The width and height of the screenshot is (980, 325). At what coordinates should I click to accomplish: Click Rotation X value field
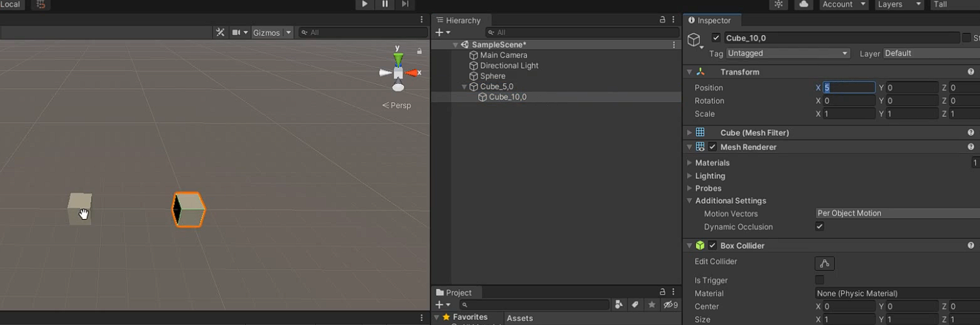pos(849,101)
